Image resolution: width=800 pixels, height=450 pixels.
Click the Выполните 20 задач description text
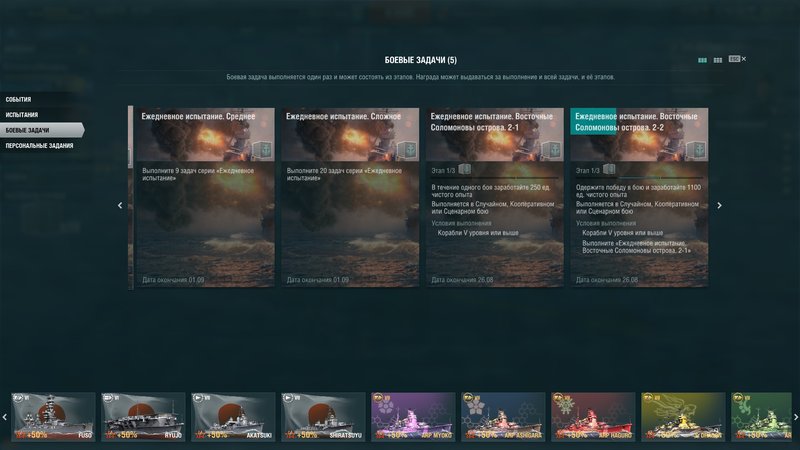(x=344, y=174)
